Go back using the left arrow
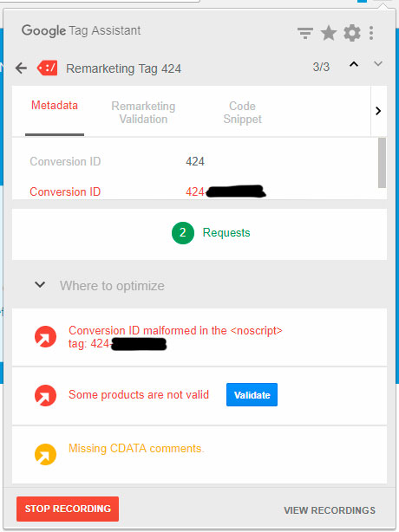Screen dimensions: 399x532 click(x=21, y=68)
